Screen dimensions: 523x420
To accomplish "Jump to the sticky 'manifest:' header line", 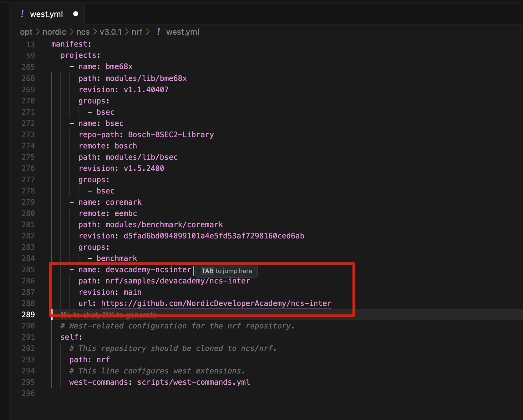I will click(x=71, y=44).
